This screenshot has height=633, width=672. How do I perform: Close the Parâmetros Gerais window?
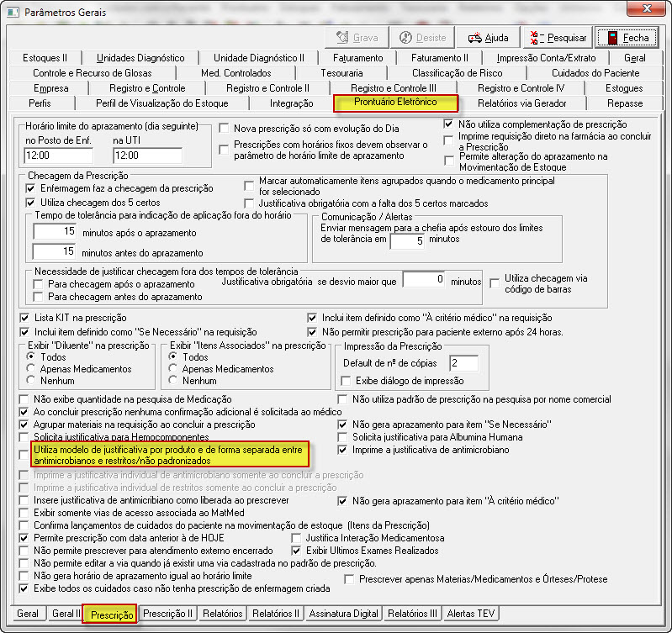(x=646, y=8)
